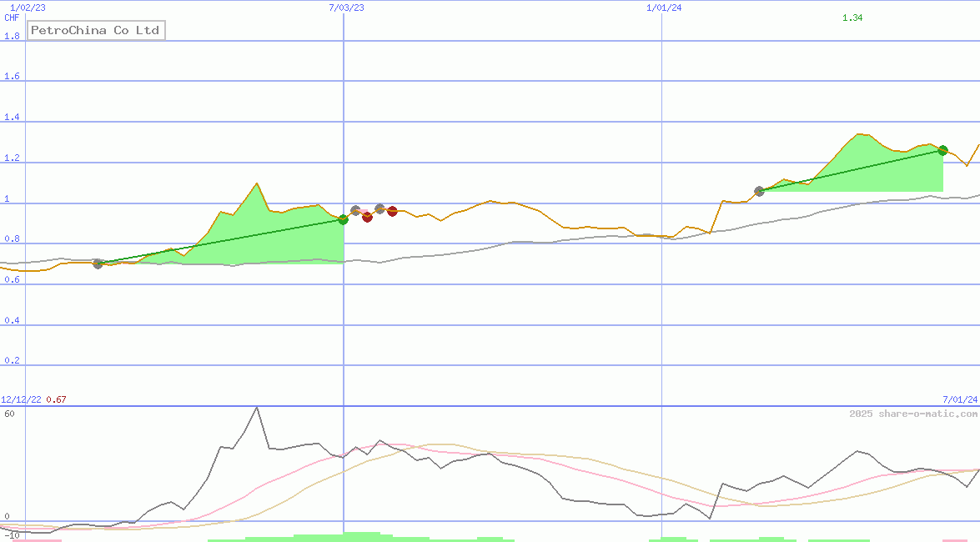
Task: Select the gray marker between the two red markers
Action: click(x=379, y=209)
